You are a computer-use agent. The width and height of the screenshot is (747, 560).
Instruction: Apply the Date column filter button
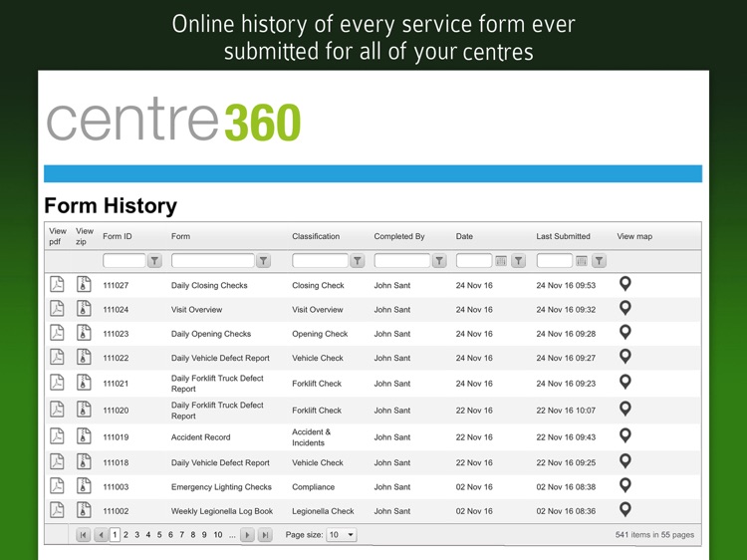click(x=518, y=261)
